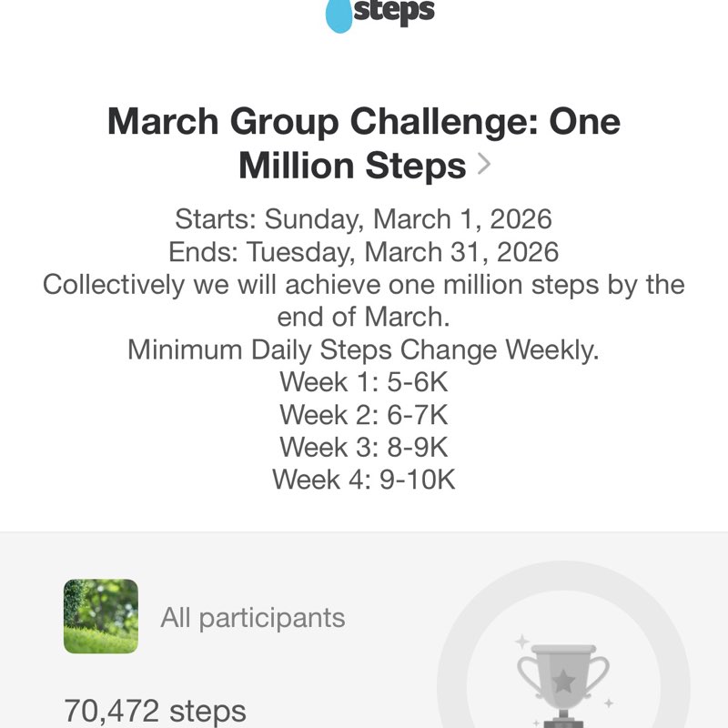Click the 70,472 steps total
The image size is (728, 728).
coord(155,710)
